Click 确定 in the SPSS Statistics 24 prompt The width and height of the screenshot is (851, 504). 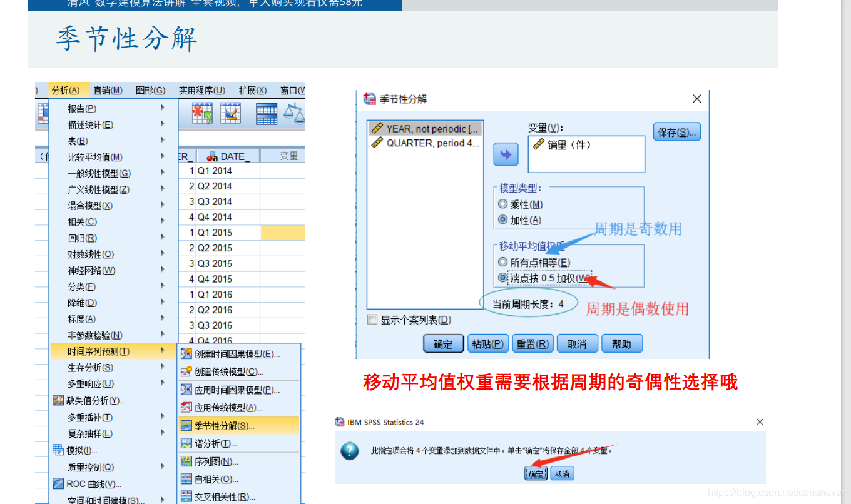536,473
